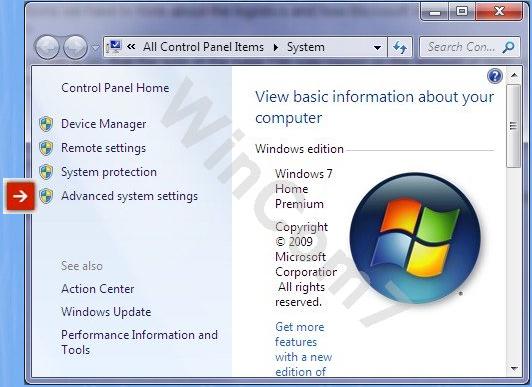Click the shield icon beside Remote settings
This screenshot has width=532, height=387.
coord(46,148)
